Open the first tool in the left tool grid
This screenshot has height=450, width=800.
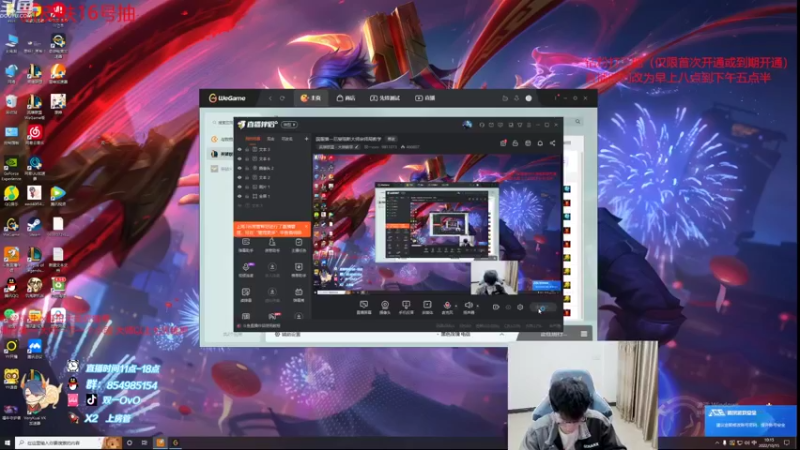(x=246, y=245)
